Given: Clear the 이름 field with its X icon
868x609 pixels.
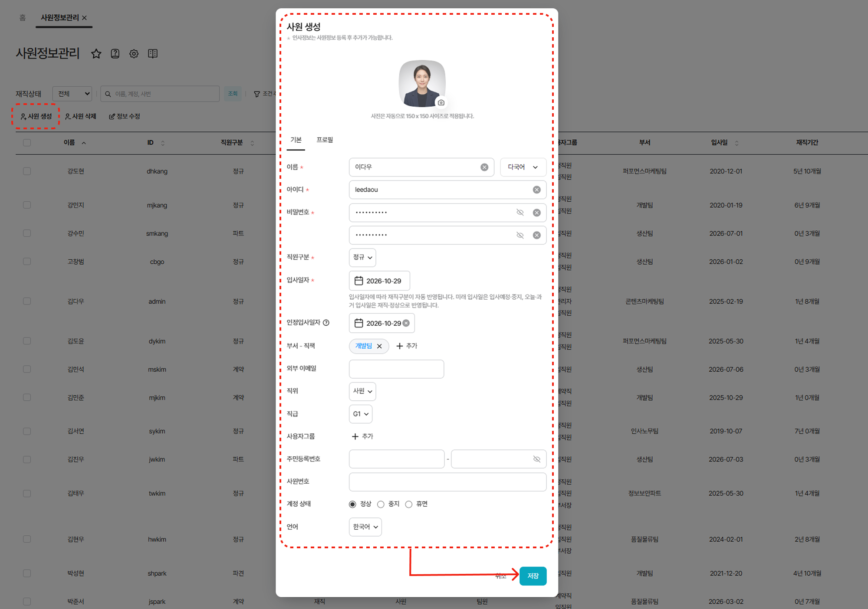Looking at the screenshot, I should pos(484,167).
